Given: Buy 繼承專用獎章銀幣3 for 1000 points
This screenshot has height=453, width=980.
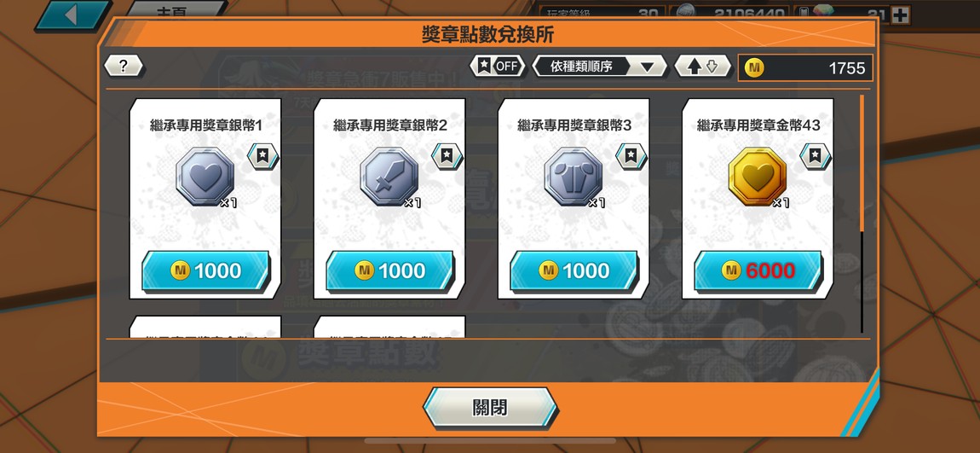Looking at the screenshot, I should point(574,271).
